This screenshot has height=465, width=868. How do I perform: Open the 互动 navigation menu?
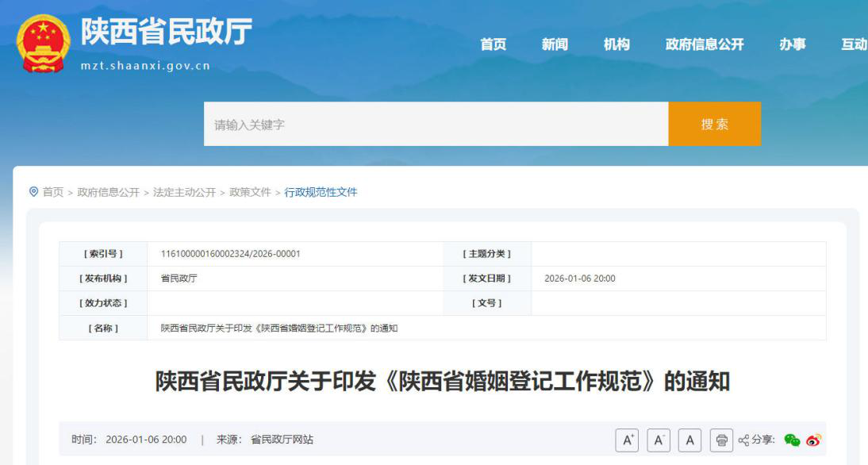coord(851,45)
